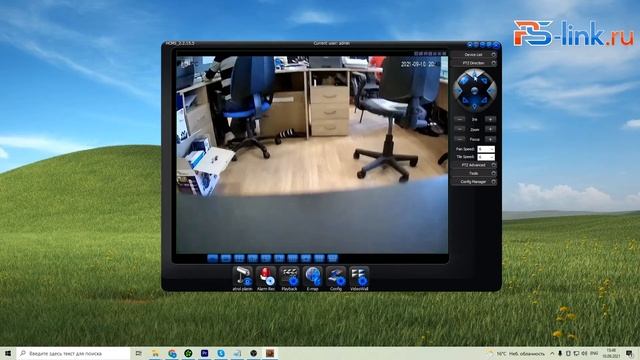This screenshot has height=360, width=640.
Task: Open the Config module
Action: coord(336,278)
